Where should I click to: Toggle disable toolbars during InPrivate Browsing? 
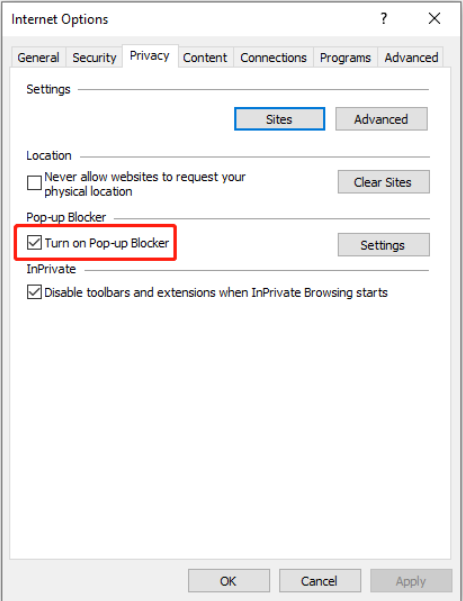[x=34, y=292]
